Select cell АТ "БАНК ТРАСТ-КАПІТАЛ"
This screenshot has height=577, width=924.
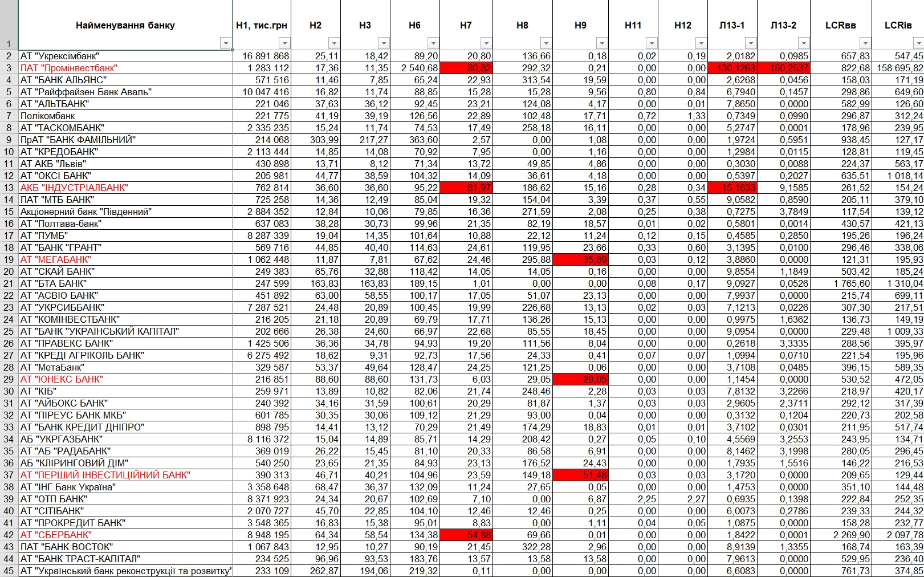tap(125, 559)
